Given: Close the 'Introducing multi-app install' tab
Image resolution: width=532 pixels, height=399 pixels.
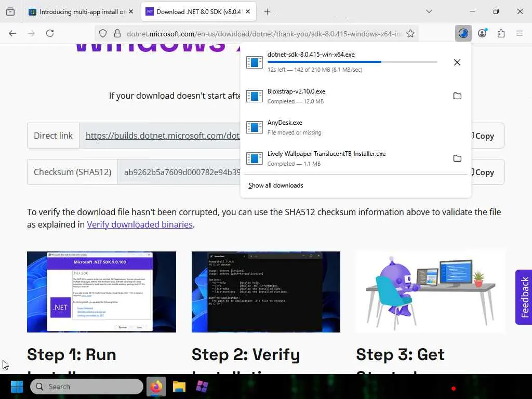Looking at the screenshot, I should (x=131, y=11).
